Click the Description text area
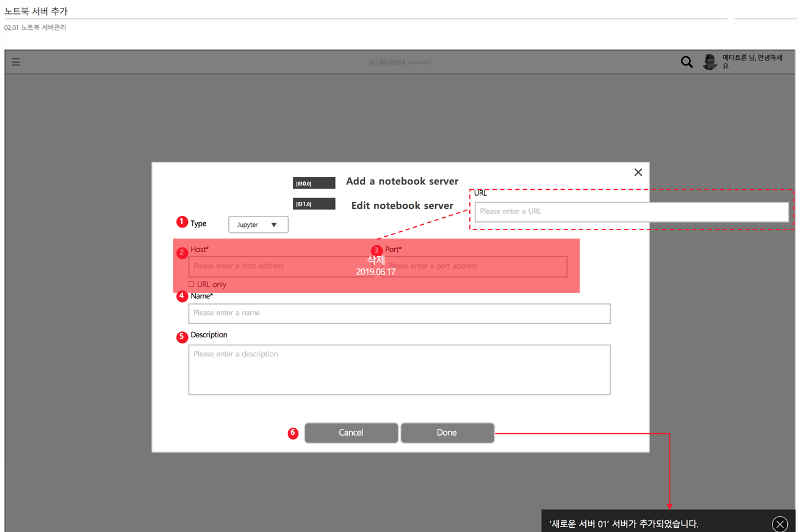Screen dimensions: 797x532 click(x=399, y=370)
